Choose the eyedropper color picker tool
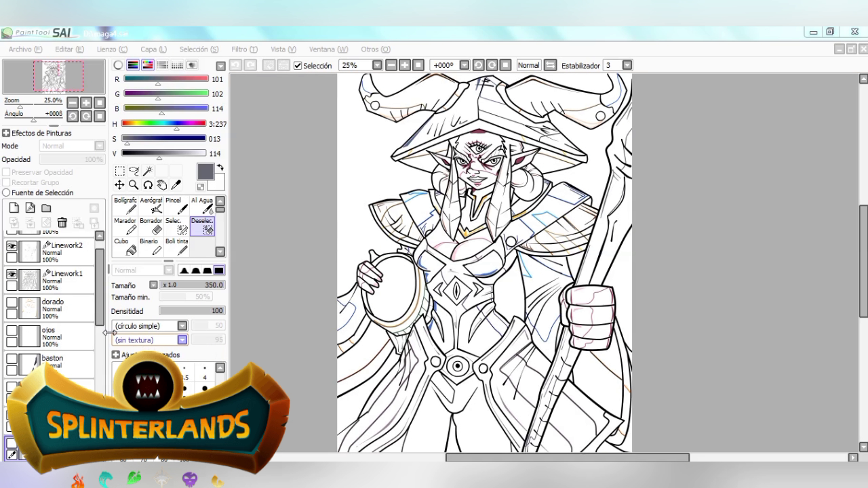 point(176,185)
